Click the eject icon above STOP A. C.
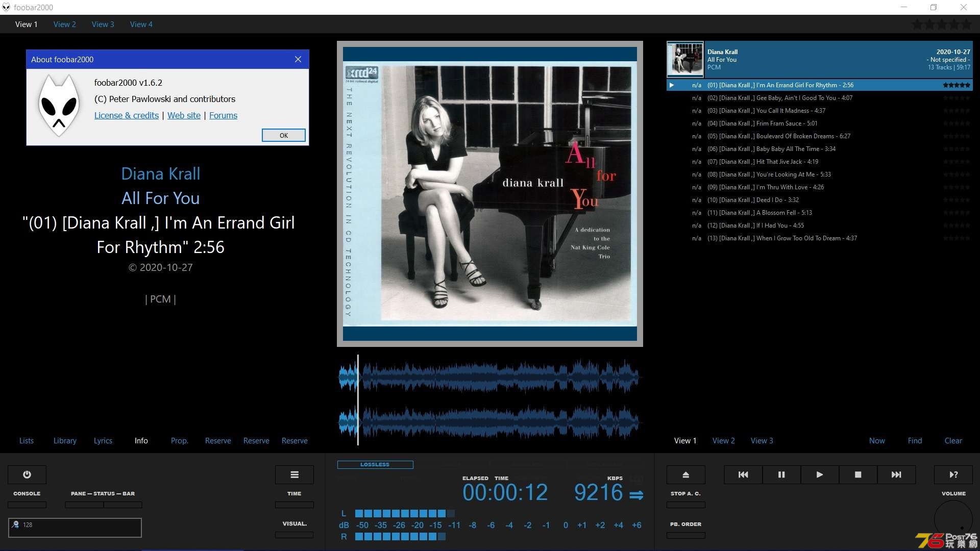 tap(686, 474)
